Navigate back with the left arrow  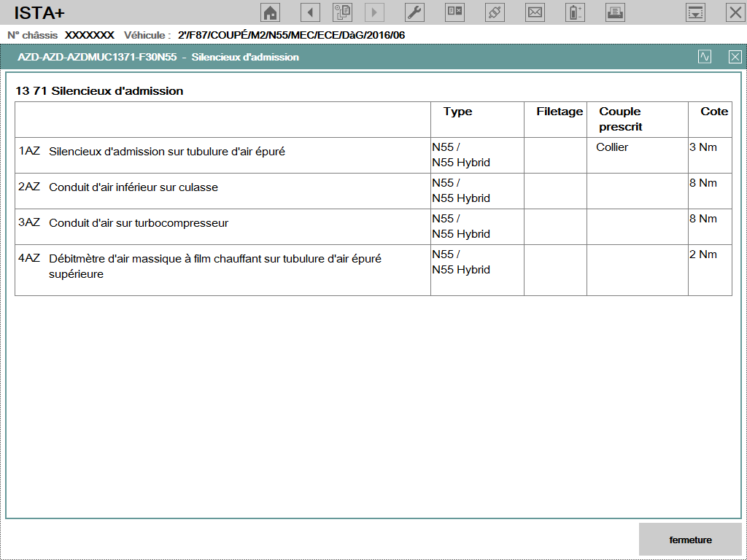click(310, 12)
